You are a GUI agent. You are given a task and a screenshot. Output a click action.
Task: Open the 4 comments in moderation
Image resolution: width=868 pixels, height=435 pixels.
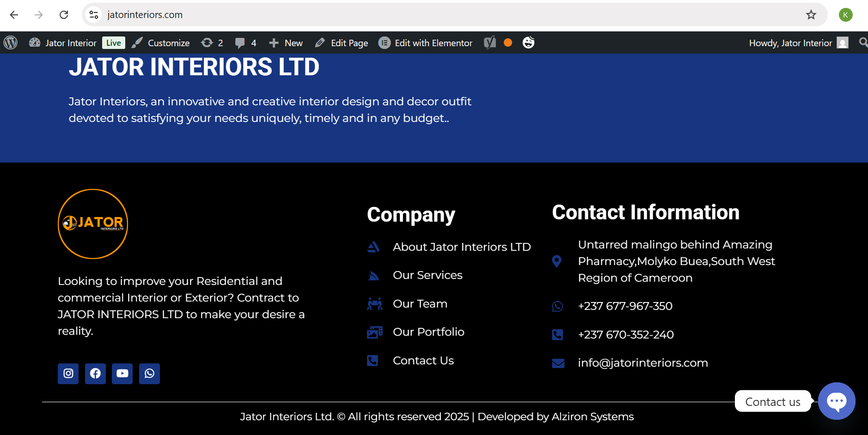pyautogui.click(x=245, y=42)
